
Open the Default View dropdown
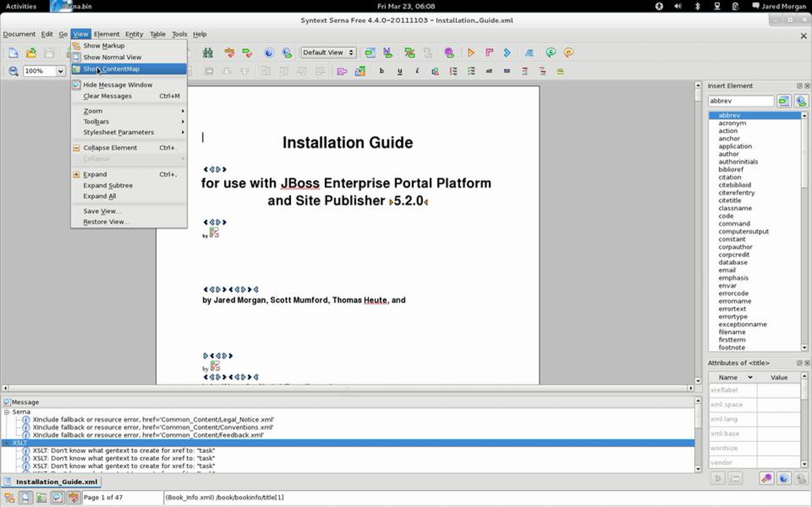pos(328,52)
